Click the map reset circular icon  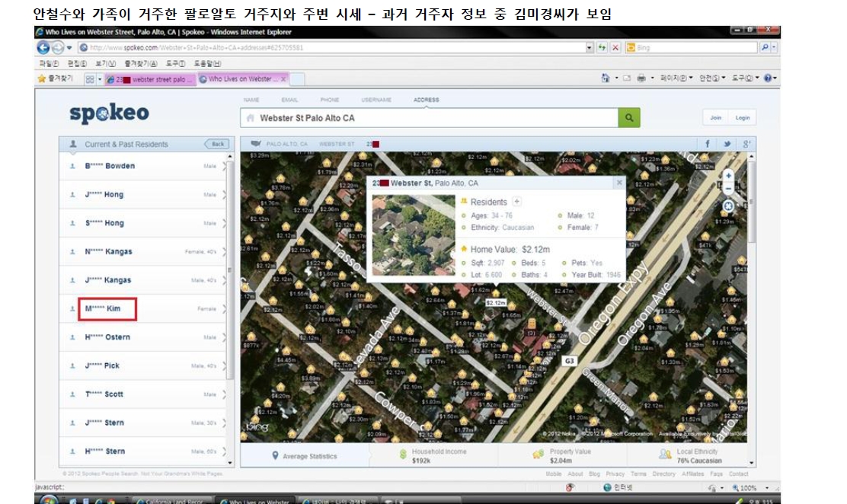[728, 206]
